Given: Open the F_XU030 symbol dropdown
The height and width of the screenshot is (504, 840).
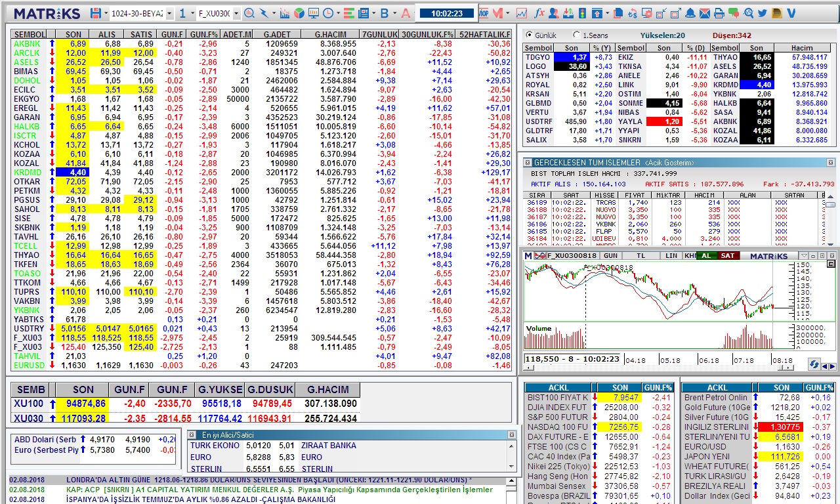Looking at the screenshot, I should click(x=236, y=13).
